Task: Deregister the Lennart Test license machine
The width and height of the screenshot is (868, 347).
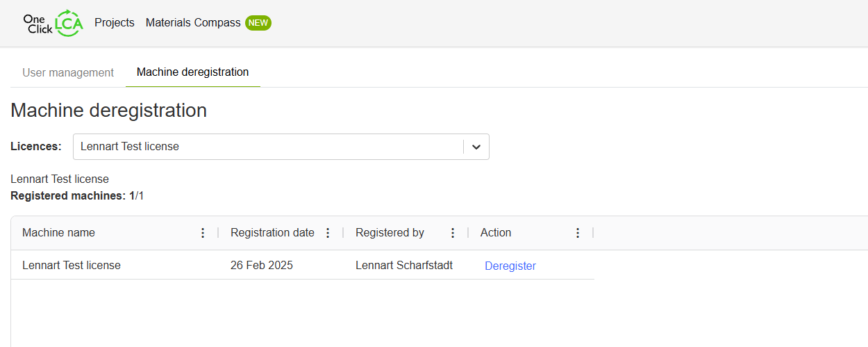Action: click(x=510, y=266)
